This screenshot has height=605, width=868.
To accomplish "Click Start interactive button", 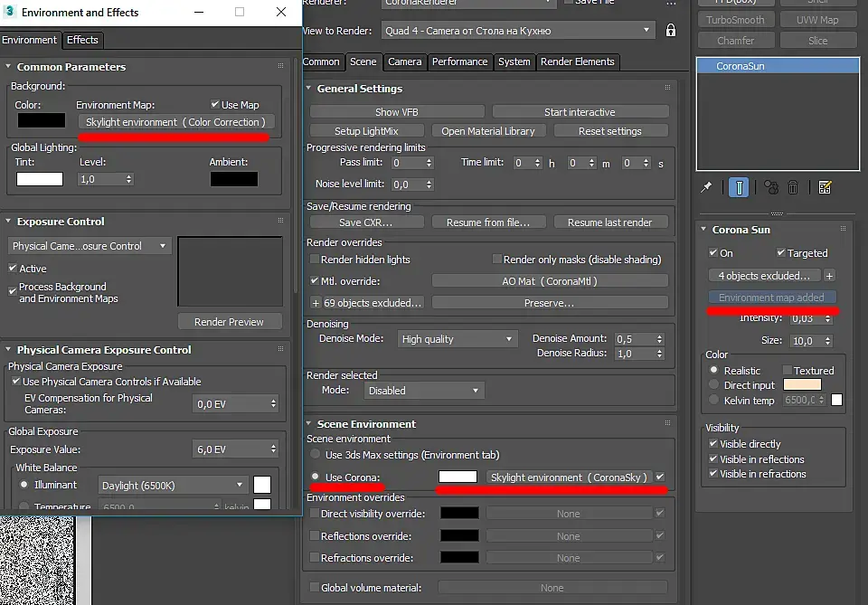I will [x=580, y=112].
